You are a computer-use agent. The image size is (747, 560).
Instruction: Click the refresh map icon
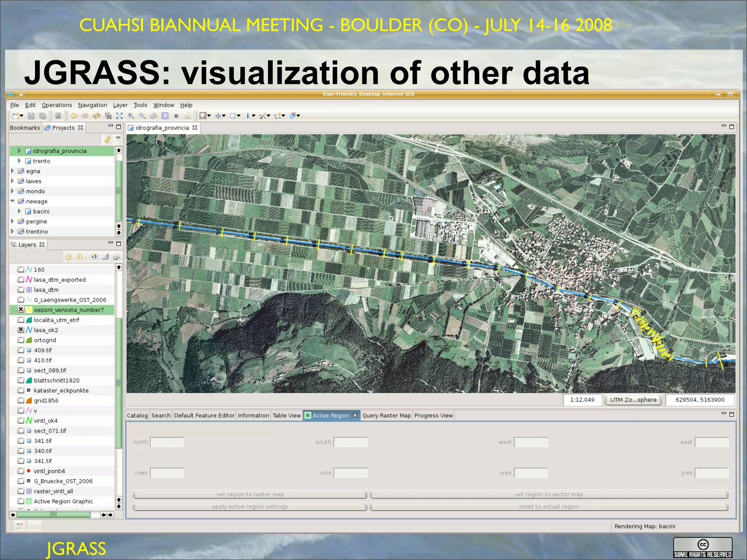coord(97,116)
